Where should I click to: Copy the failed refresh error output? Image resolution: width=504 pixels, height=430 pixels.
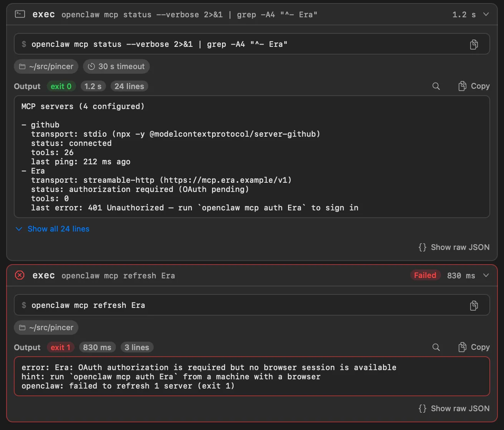click(x=474, y=347)
